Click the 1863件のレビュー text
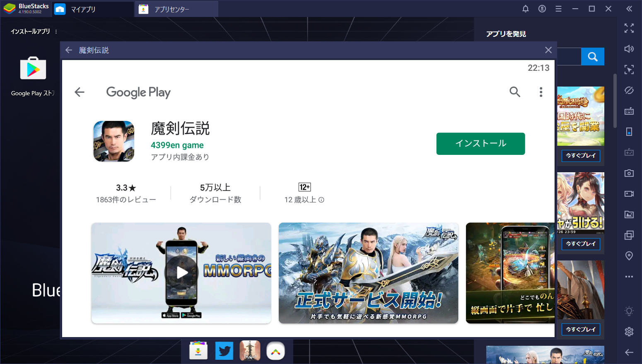The image size is (642, 364). [126, 200]
